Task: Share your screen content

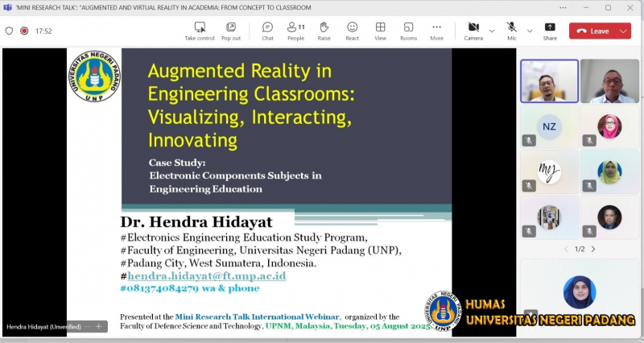Action: tap(550, 31)
